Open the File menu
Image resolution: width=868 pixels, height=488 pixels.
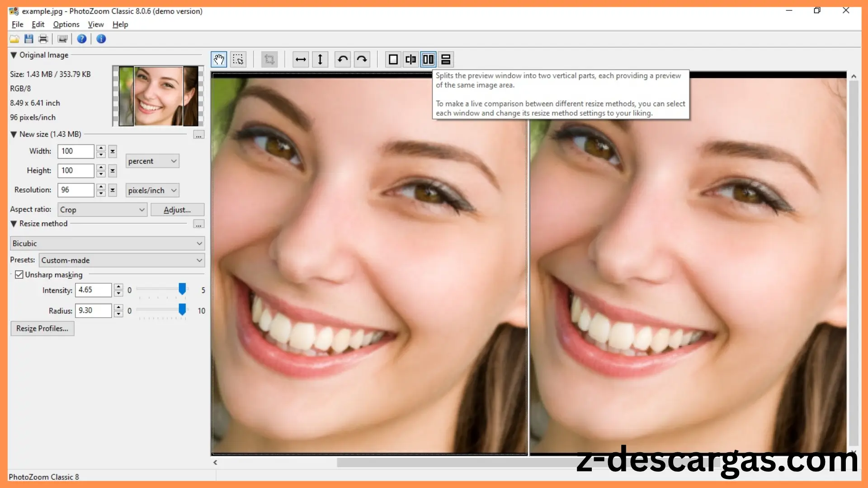[17, 24]
